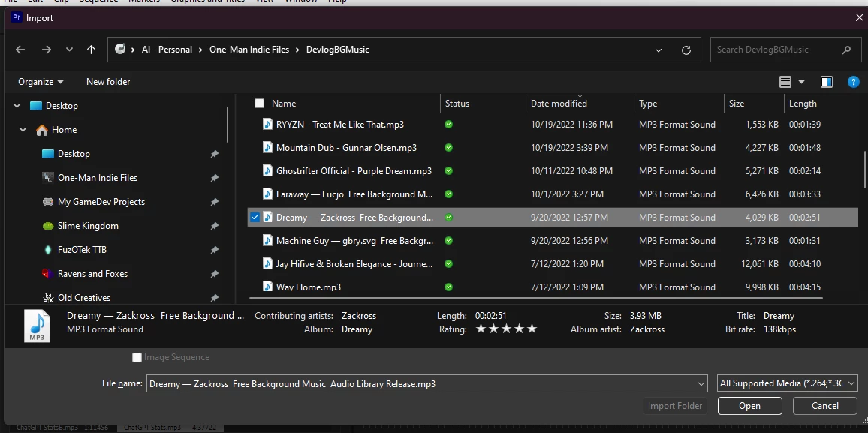Click My GameDev Projects gamepad icon
Image resolution: width=868 pixels, height=433 pixels.
[47, 202]
